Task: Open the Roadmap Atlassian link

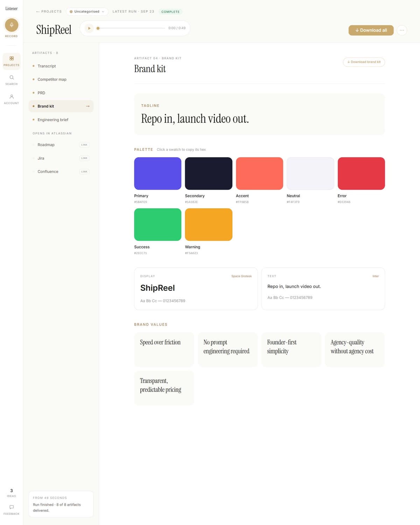Action: [x=61, y=145]
